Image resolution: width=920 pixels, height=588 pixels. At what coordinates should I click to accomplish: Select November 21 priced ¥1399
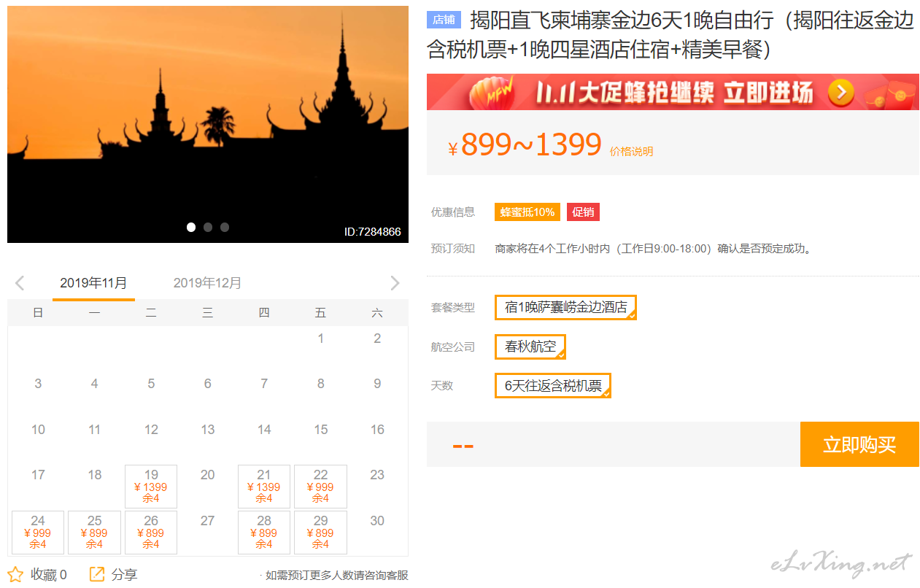point(264,487)
